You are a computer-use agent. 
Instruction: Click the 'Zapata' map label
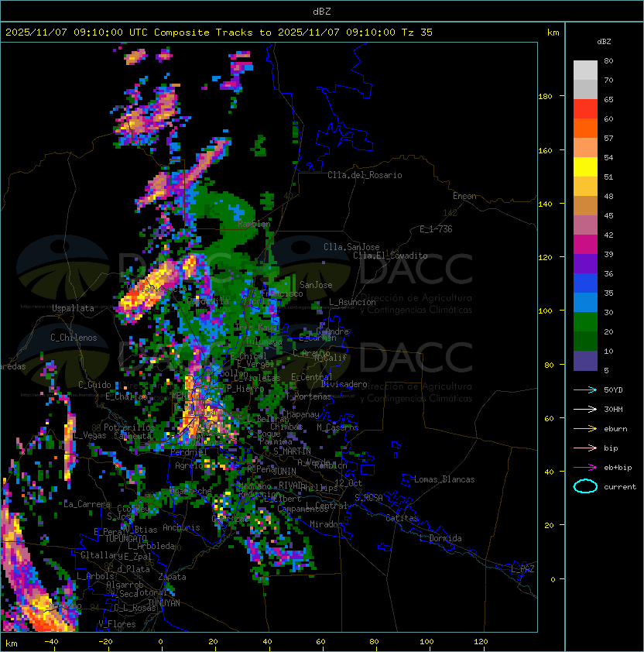click(172, 577)
